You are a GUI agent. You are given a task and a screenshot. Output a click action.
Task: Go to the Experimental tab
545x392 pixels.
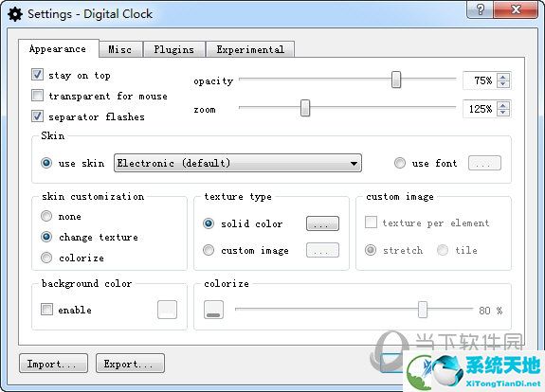[x=250, y=49]
